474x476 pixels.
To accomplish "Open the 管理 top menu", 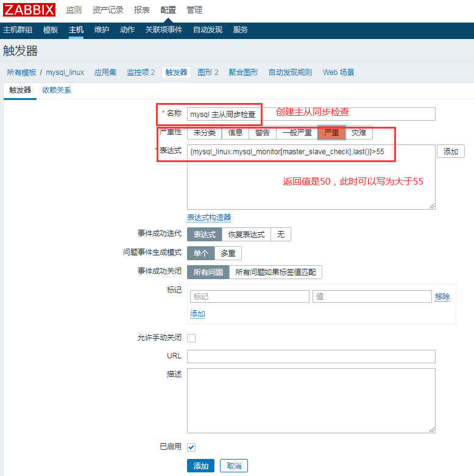I will click(x=194, y=10).
